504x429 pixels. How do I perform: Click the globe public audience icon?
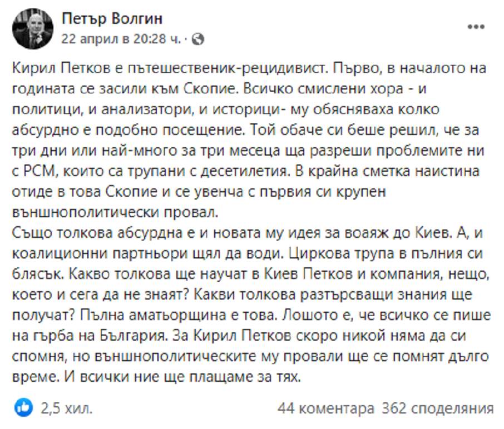click(199, 39)
